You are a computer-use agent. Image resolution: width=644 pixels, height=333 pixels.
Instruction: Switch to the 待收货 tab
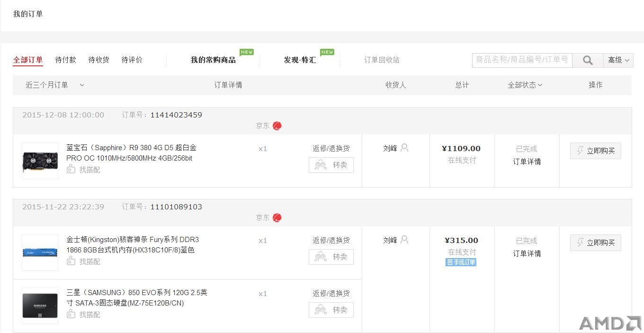coord(98,60)
